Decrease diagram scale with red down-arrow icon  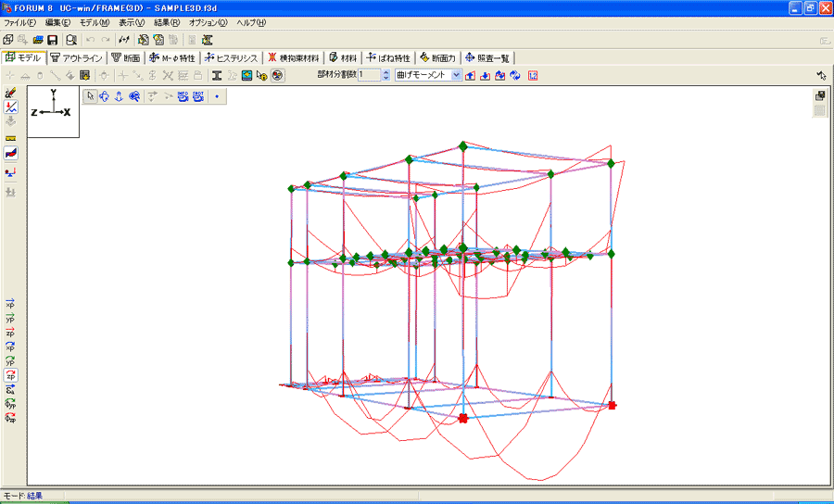485,75
